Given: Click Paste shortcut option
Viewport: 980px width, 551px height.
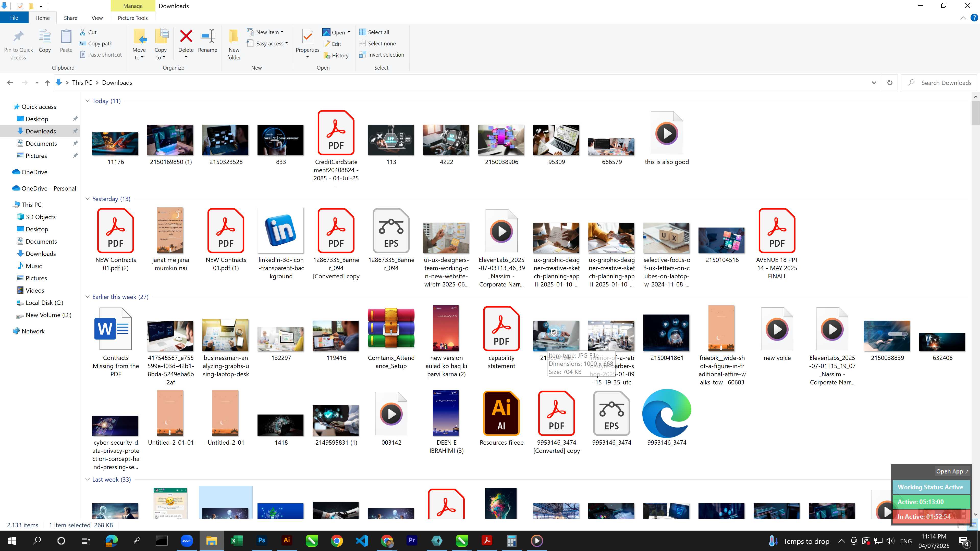Looking at the screenshot, I should (x=101, y=55).
